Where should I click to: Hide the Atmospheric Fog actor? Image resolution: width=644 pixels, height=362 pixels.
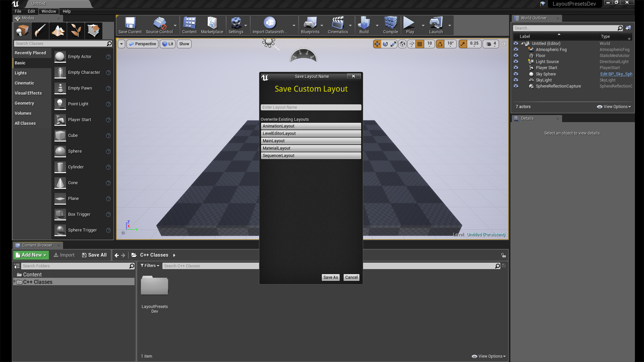(x=516, y=49)
